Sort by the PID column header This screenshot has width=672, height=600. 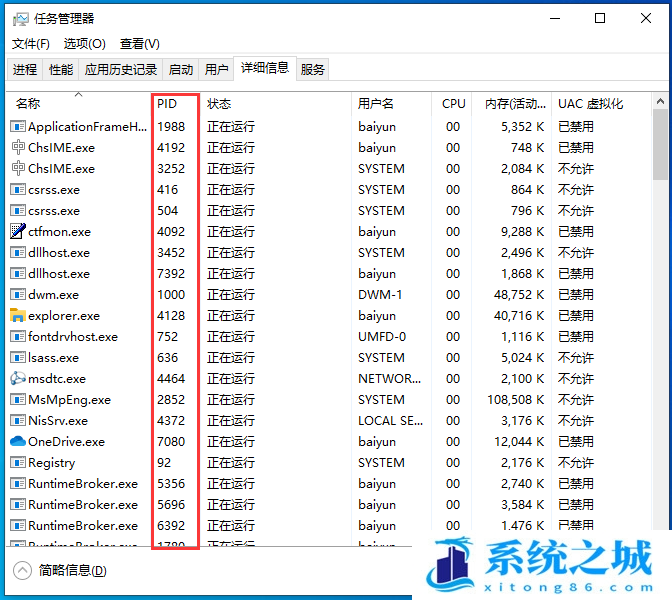point(167,104)
